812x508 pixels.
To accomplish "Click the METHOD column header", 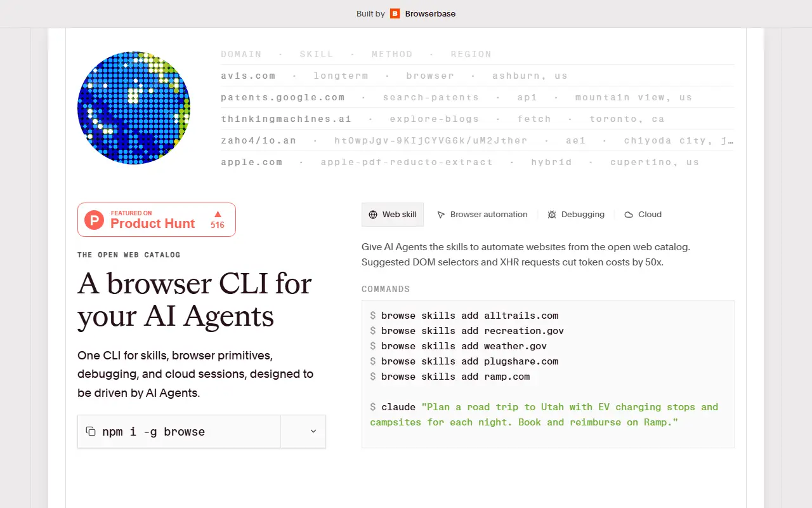I will click(392, 54).
